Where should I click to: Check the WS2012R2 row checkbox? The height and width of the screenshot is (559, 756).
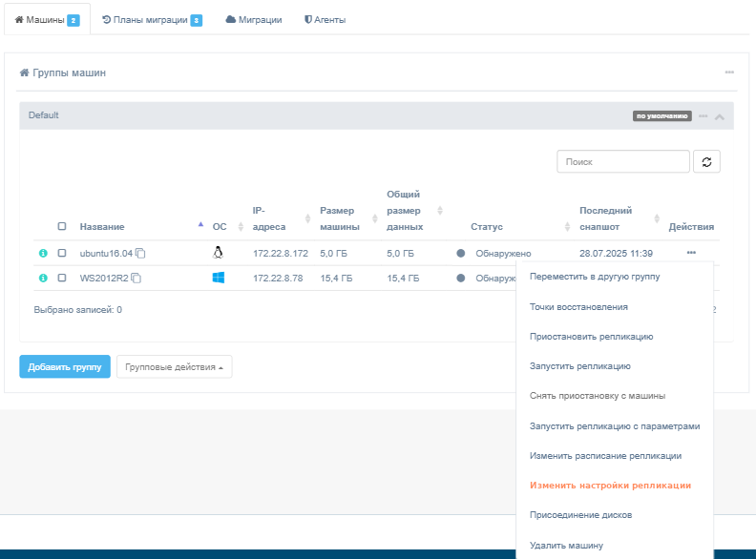pyautogui.click(x=62, y=278)
